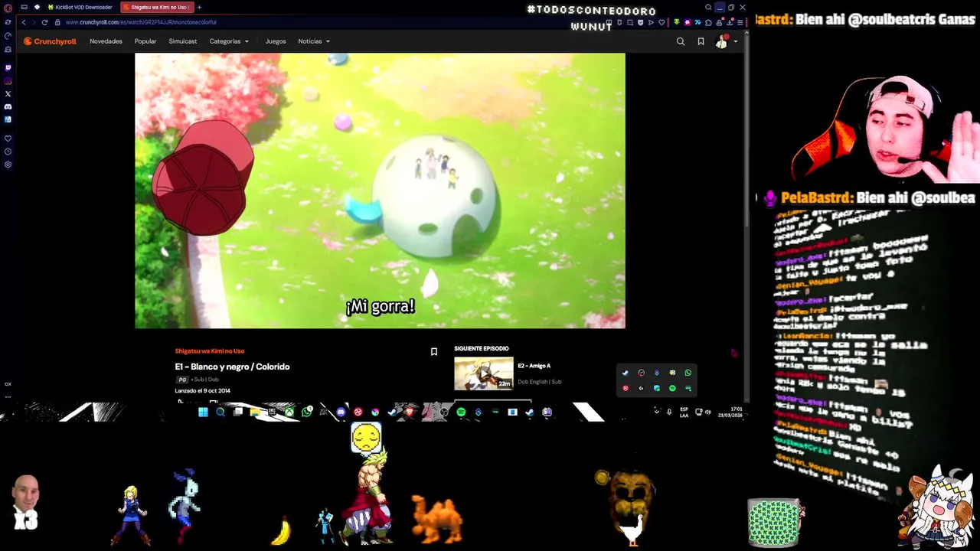Expand the Noticias dropdown
This screenshot has width=980, height=551.
[x=314, y=41]
